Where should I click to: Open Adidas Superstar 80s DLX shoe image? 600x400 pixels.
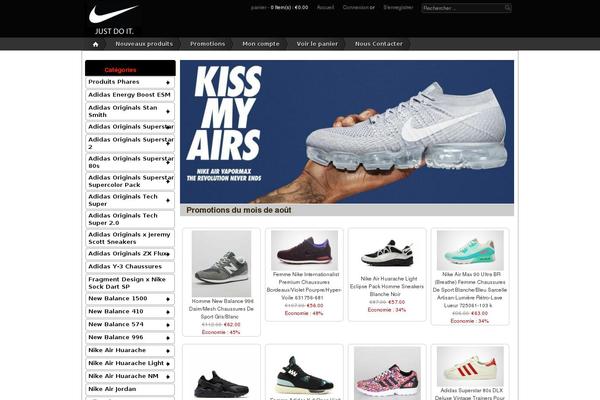[x=470, y=366]
